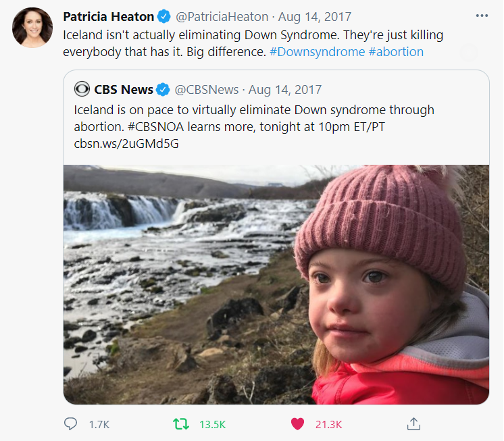The height and width of the screenshot is (441, 504).
Task: Toggle the green retweet icon
Action: coord(181,424)
